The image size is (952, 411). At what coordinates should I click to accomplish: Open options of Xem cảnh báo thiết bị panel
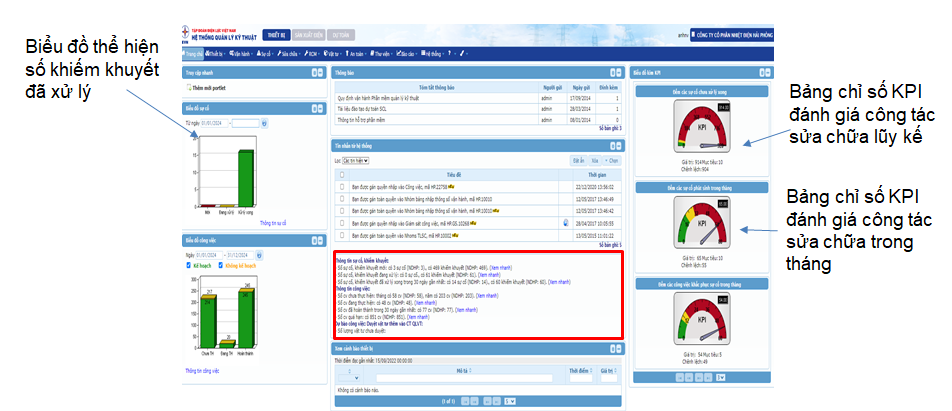point(612,349)
